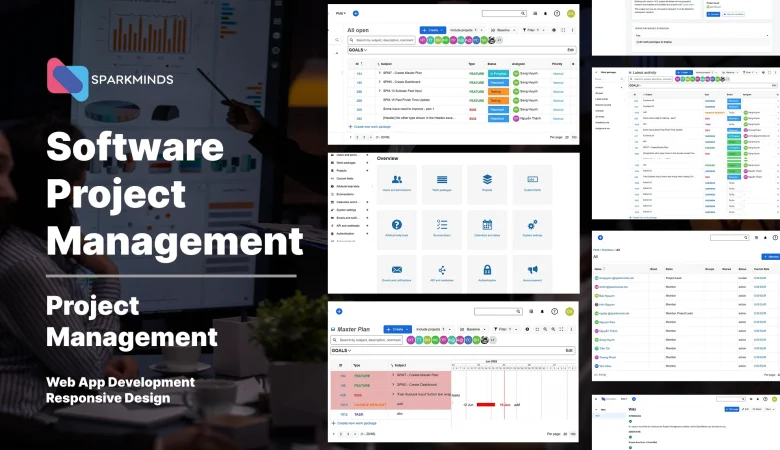Click In Progress status of Create Master Plan row
780x450 pixels.
[x=498, y=74]
